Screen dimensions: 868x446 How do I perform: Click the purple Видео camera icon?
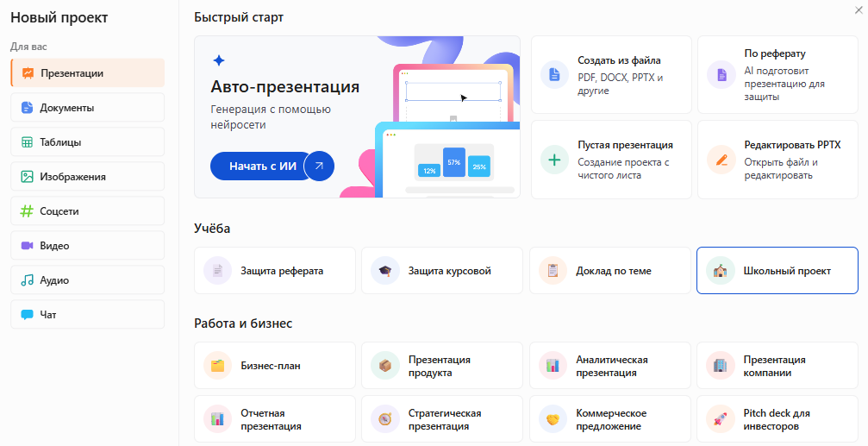[x=27, y=246]
